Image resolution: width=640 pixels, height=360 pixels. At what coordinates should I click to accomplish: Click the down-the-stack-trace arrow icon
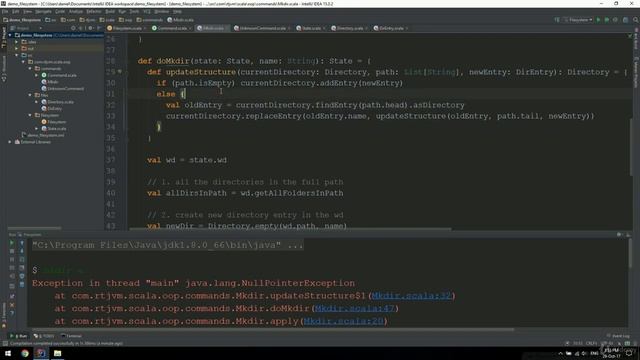click(x=22, y=251)
